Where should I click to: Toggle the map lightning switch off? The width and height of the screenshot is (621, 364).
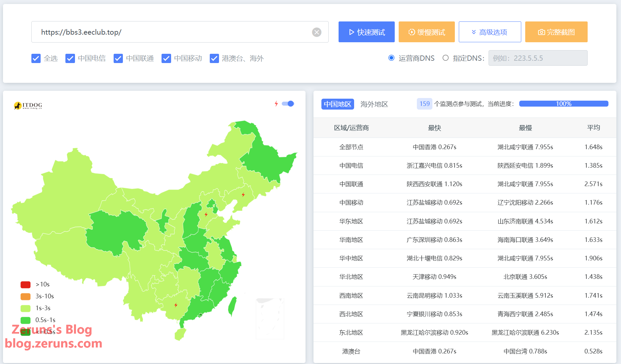(288, 104)
